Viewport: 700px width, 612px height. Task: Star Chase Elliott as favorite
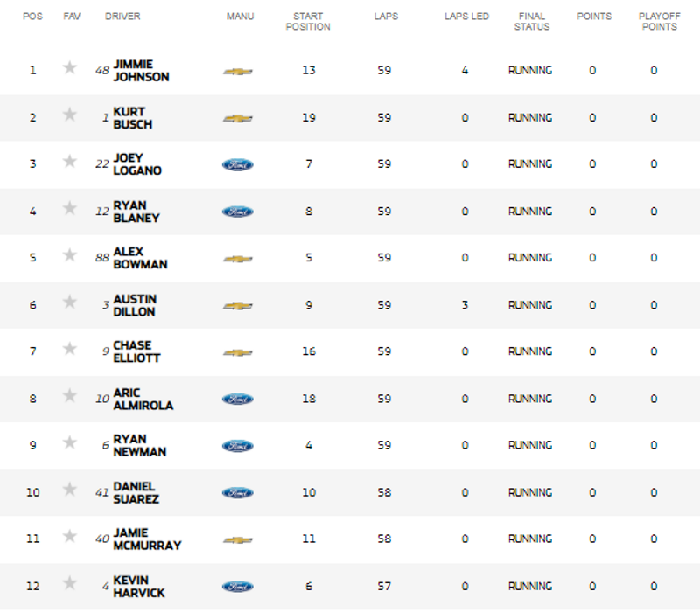[70, 348]
